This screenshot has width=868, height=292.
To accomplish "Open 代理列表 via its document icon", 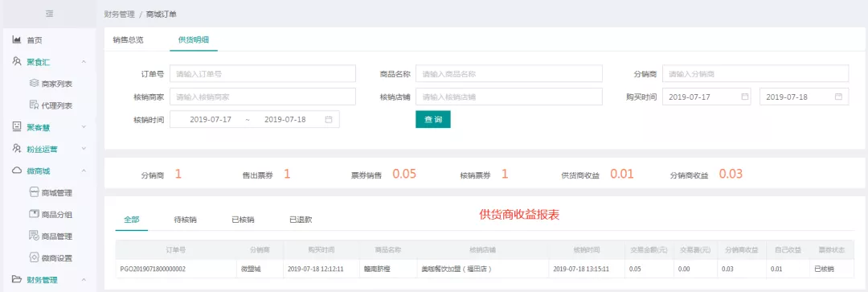I will pyautogui.click(x=33, y=105).
